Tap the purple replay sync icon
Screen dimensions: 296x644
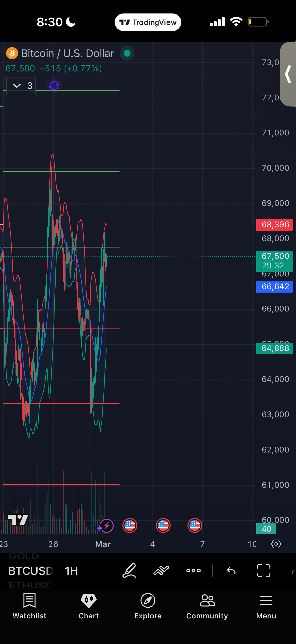54,86
